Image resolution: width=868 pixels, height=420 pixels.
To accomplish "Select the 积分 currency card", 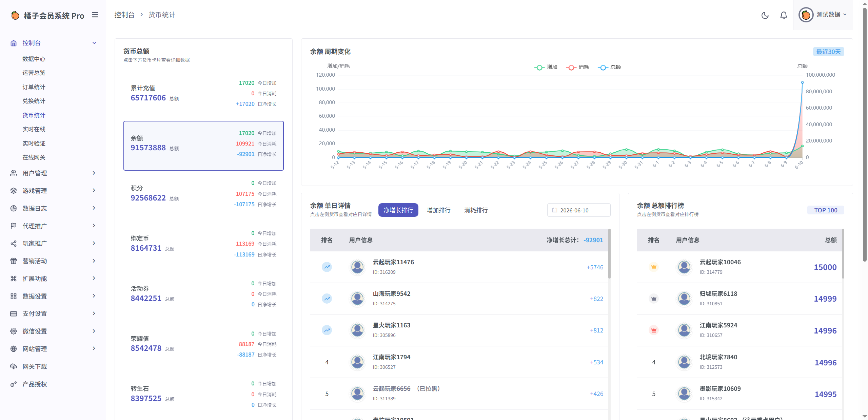I will coord(203,194).
